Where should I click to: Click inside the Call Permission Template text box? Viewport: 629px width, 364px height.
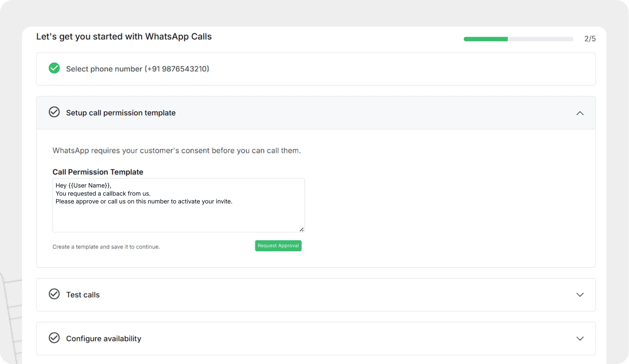[x=178, y=205]
